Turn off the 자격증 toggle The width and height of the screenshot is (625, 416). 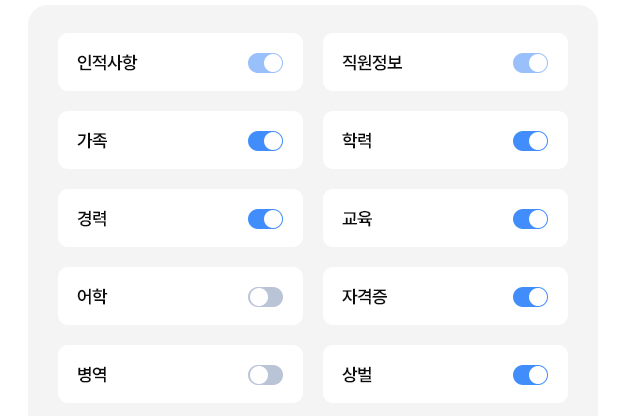click(530, 297)
